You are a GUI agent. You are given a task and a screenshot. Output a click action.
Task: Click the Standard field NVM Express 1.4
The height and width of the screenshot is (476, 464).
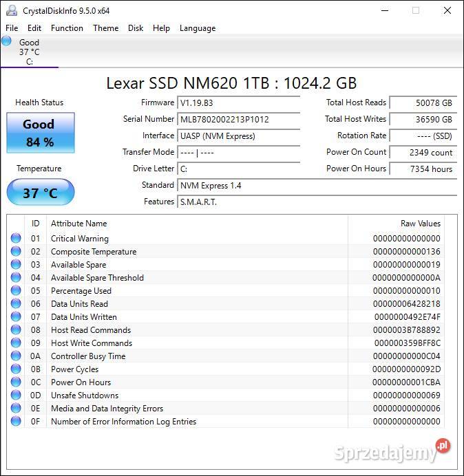coord(317,186)
